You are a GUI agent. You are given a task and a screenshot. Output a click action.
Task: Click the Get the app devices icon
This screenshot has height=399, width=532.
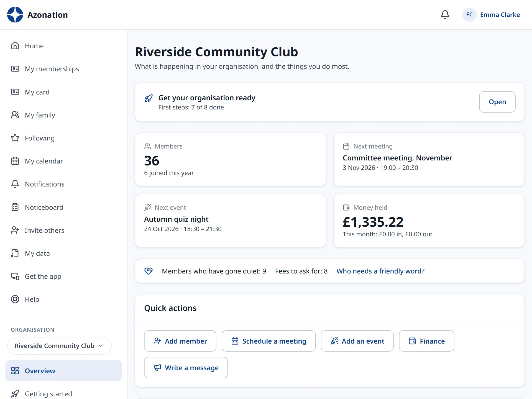tap(15, 276)
